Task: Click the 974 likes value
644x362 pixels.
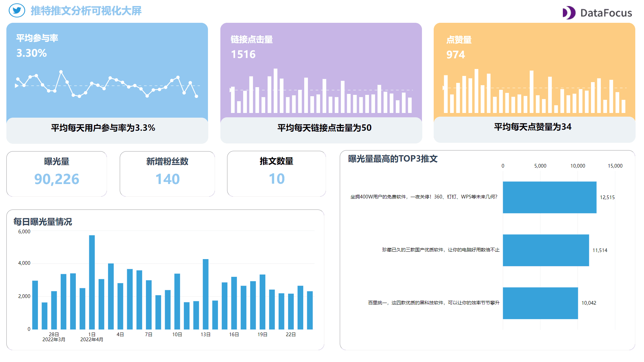Action: tap(455, 55)
